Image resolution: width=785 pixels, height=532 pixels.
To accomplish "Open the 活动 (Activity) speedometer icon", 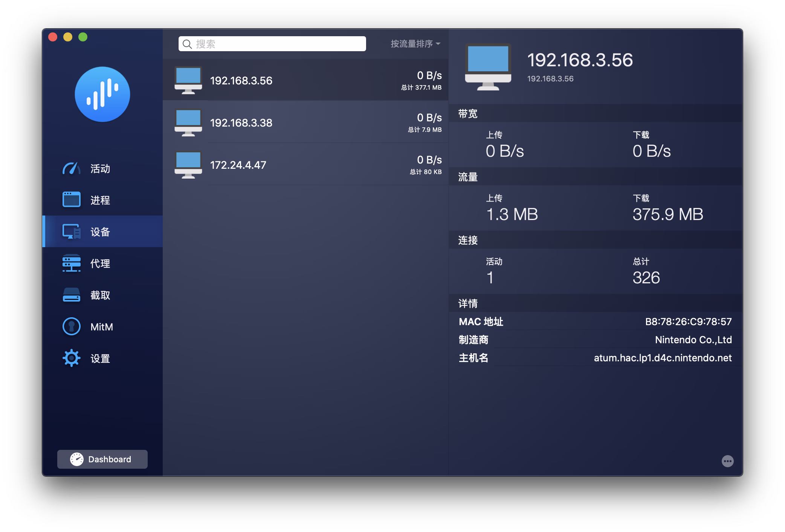I will 71,168.
